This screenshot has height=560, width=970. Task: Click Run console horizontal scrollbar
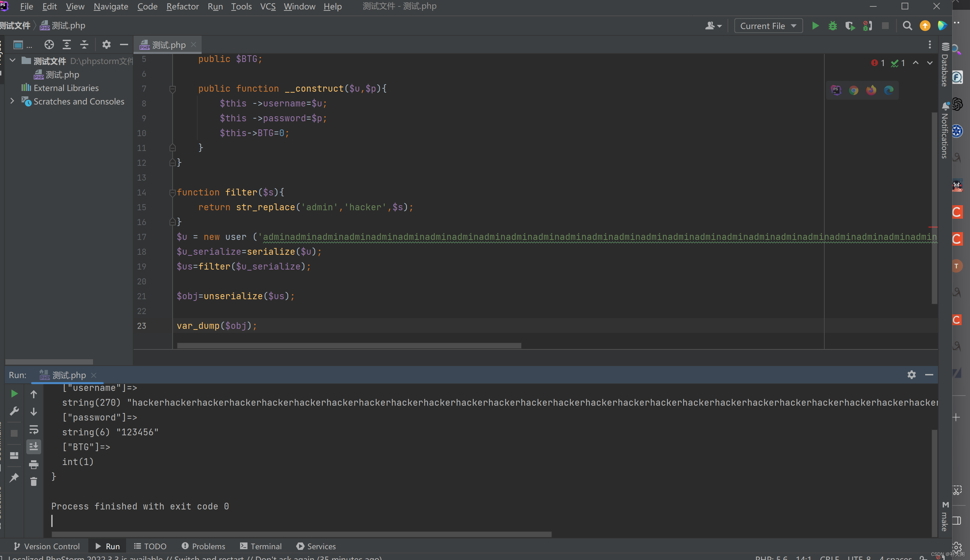[301, 534]
